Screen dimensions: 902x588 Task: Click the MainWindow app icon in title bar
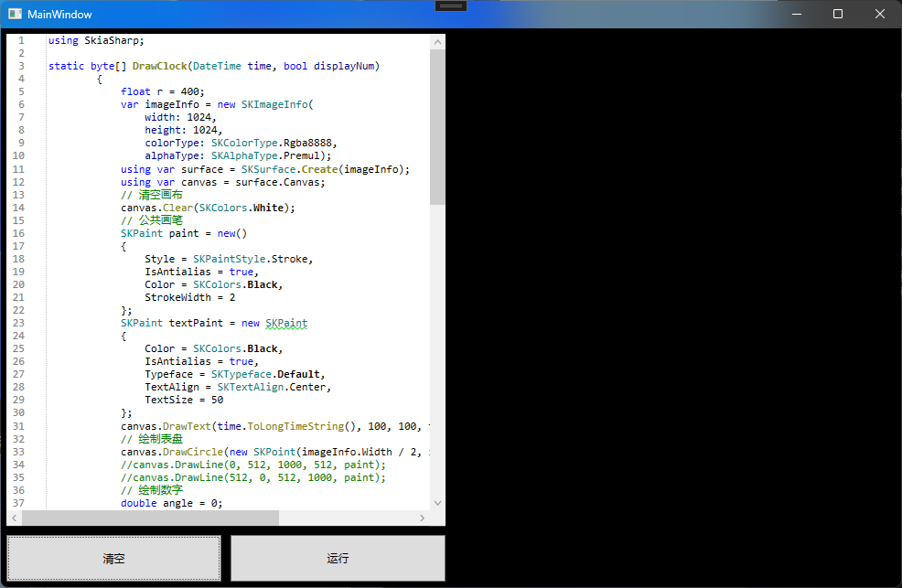(15, 15)
